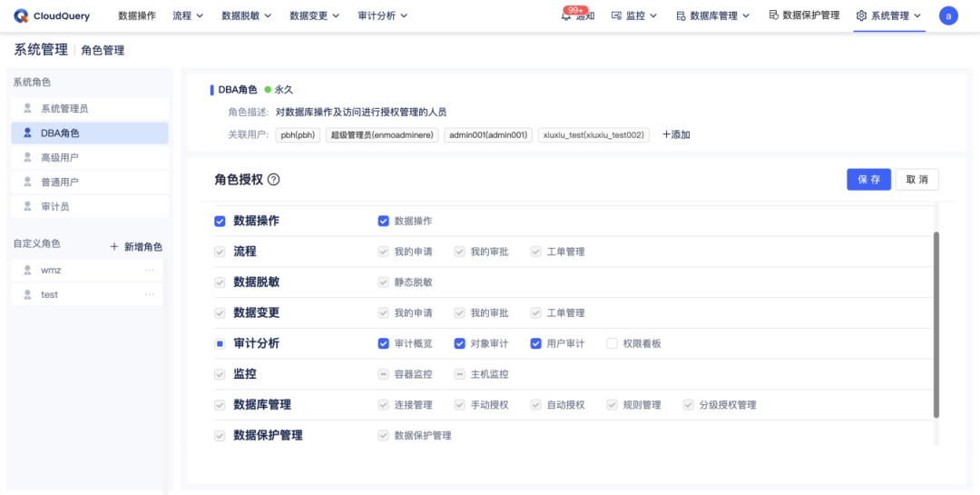
Task: Click the xiuxiu_test(xiuxiu_test002) user tag
Action: coord(593,134)
